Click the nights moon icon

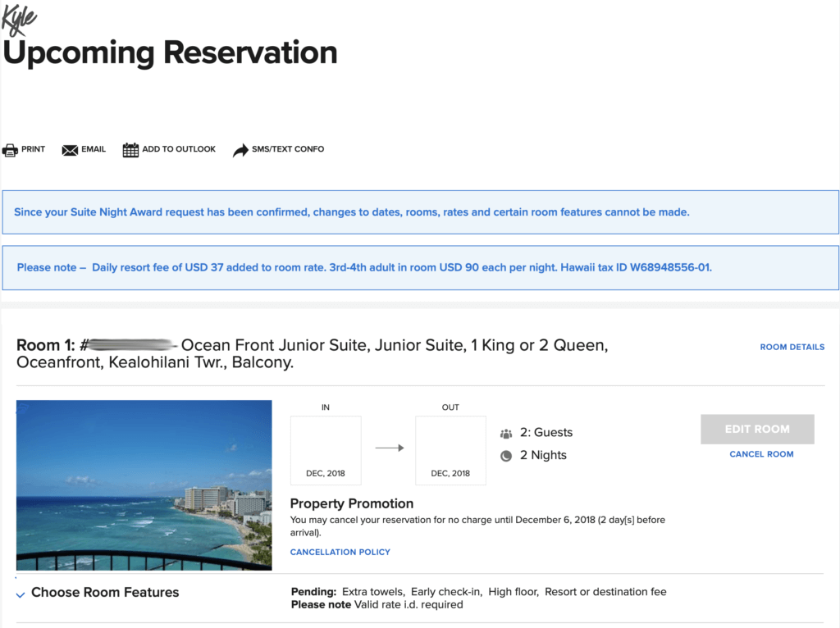pyautogui.click(x=505, y=456)
